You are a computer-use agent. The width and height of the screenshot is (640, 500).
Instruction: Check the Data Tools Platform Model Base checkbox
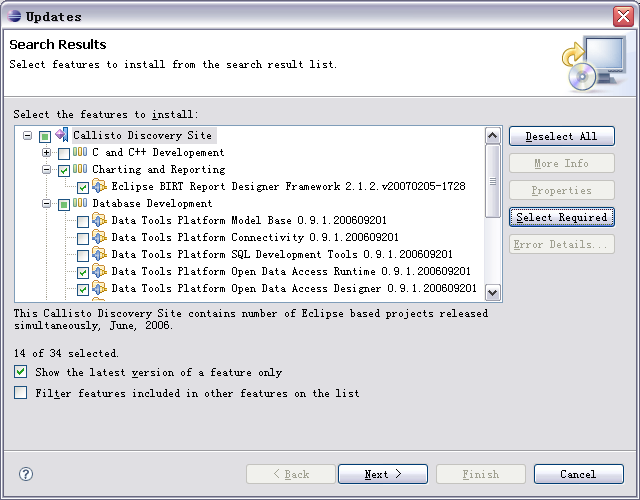[83, 222]
